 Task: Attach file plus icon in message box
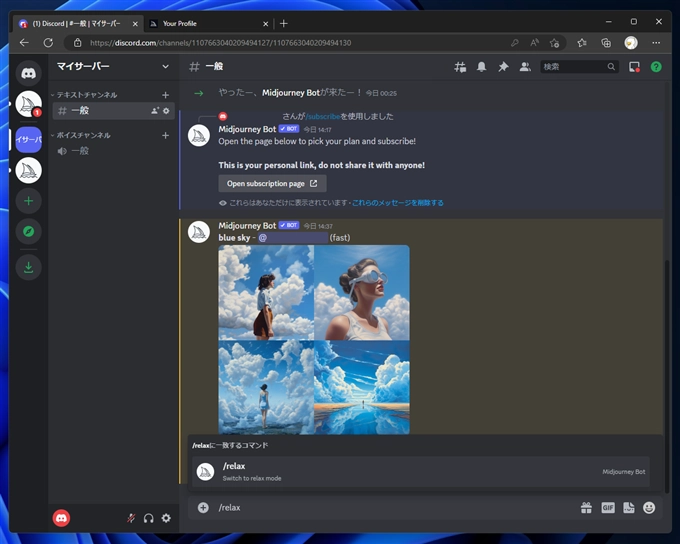[203, 508]
